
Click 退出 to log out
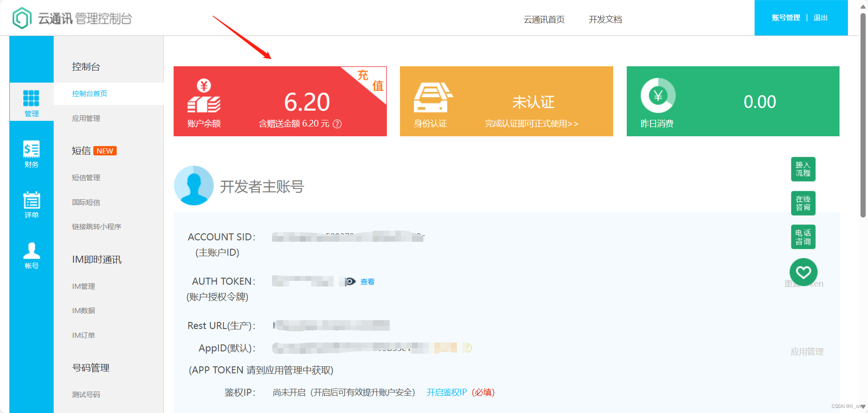(820, 18)
